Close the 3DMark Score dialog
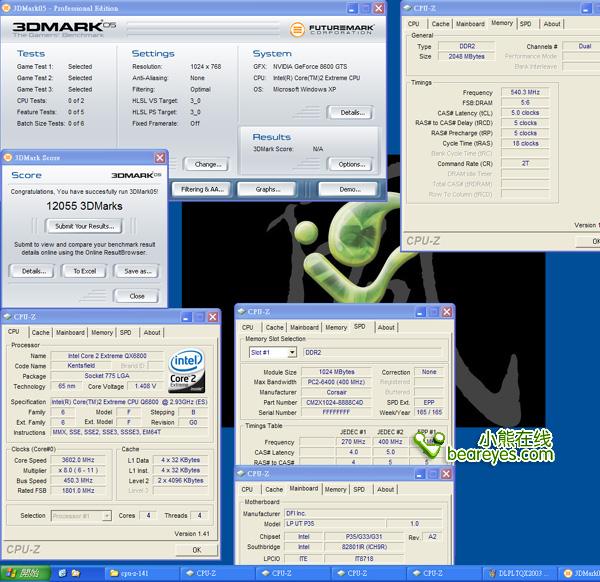The image size is (600, 582). 159,158
